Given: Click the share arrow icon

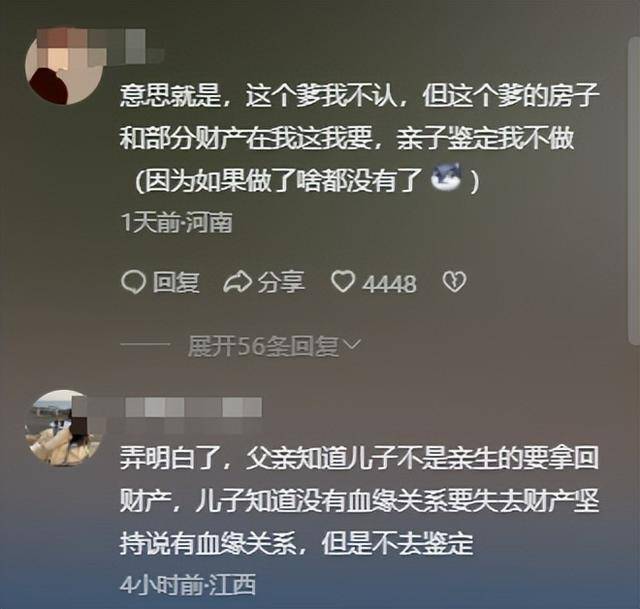Looking at the screenshot, I should coord(237,282).
